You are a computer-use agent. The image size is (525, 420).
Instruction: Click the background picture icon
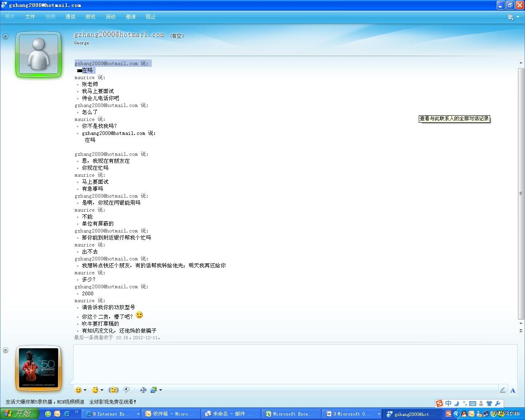tap(154, 390)
